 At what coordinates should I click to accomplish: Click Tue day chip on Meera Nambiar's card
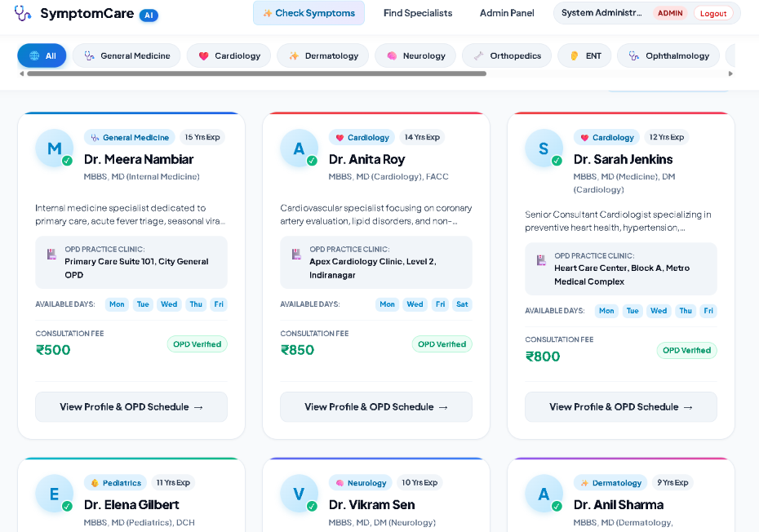point(143,304)
